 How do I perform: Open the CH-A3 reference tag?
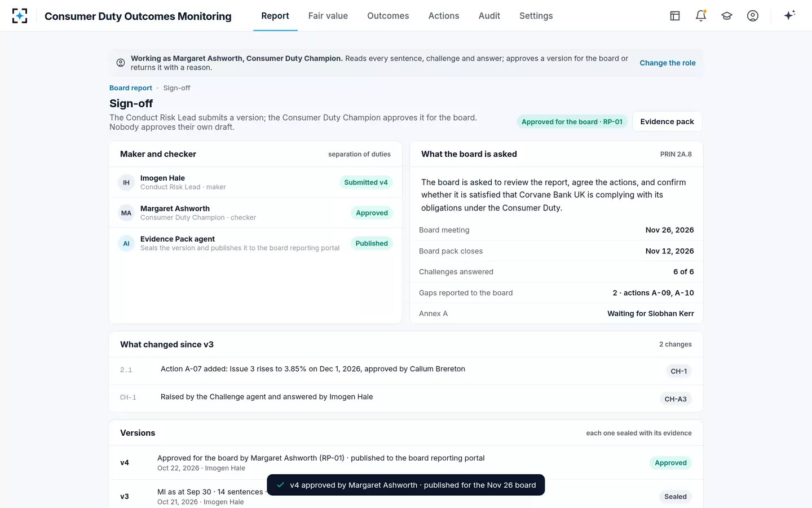676,398
